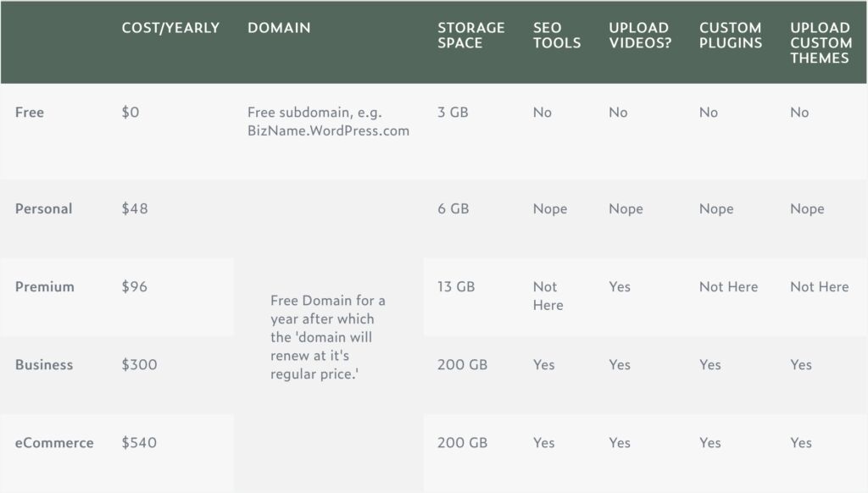Image resolution: width=868 pixels, height=493 pixels.
Task: Click the CUSTOM PLUGINS column header
Action: [728, 36]
